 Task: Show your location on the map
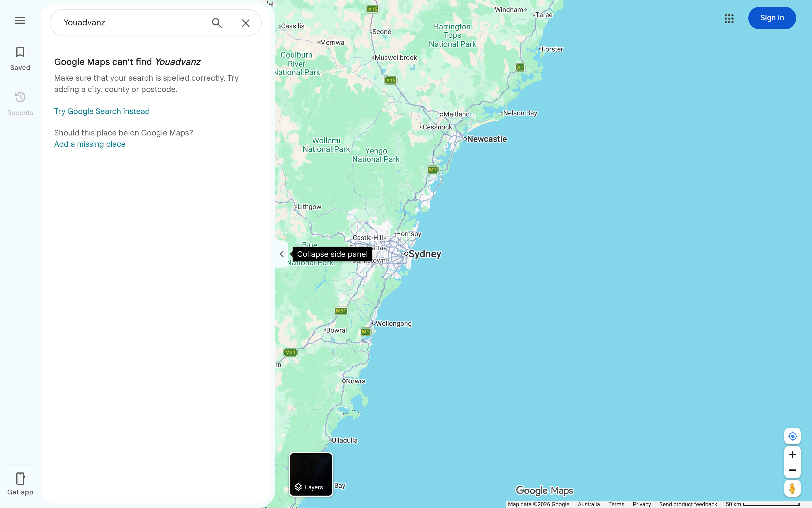click(793, 436)
